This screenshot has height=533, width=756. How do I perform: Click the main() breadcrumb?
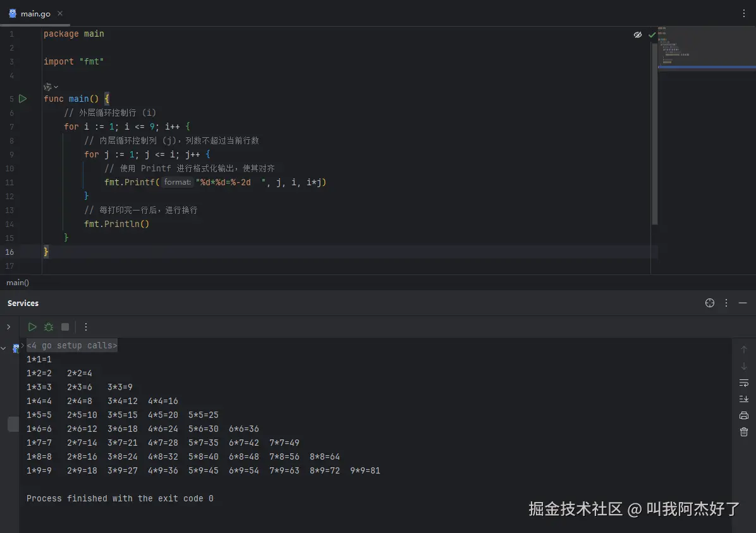pyautogui.click(x=17, y=283)
